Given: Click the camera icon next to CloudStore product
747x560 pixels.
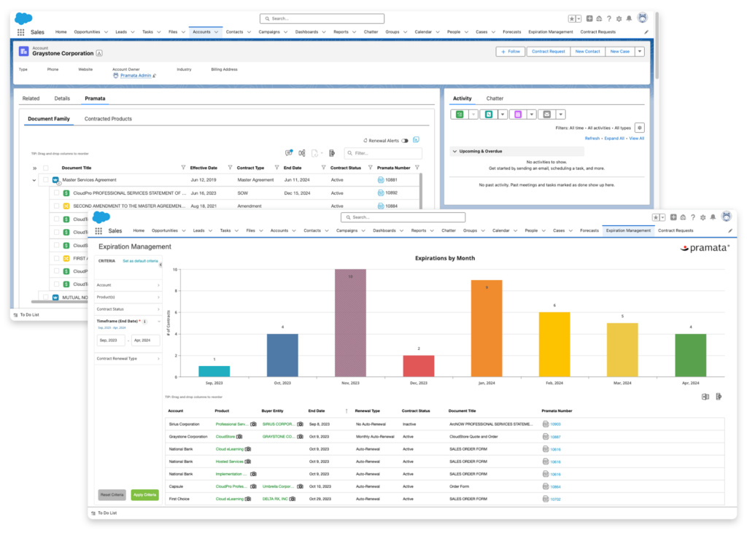Looking at the screenshot, I should click(x=239, y=437).
